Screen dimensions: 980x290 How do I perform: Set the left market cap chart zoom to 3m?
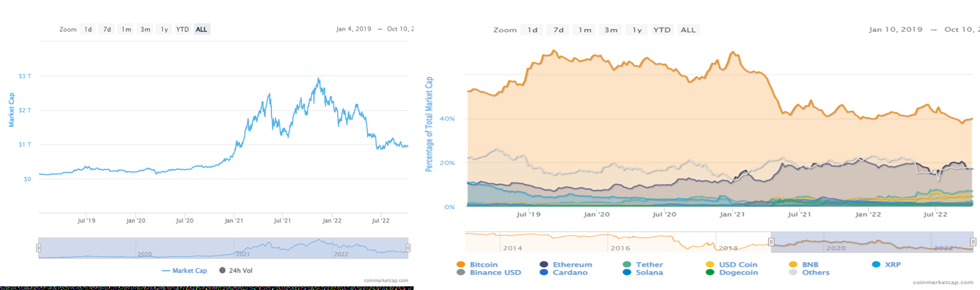point(145,29)
